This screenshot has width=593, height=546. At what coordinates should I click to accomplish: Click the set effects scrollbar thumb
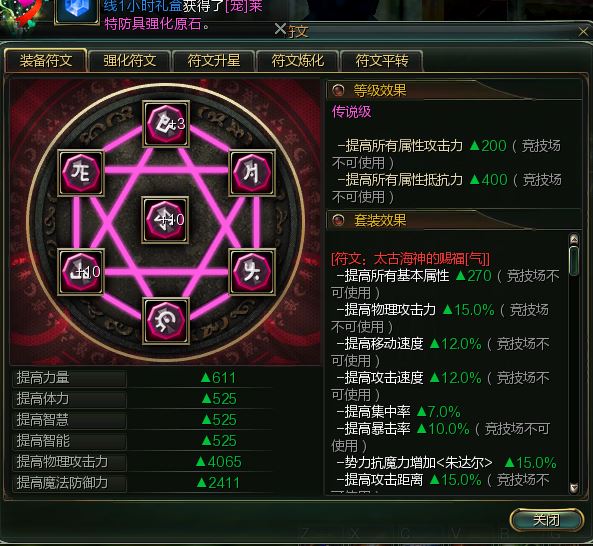pos(574,261)
